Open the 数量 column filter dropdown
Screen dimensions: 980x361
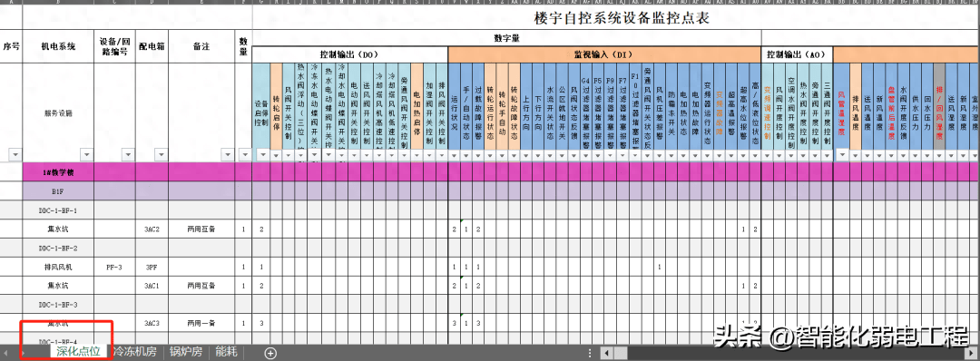coord(244,154)
